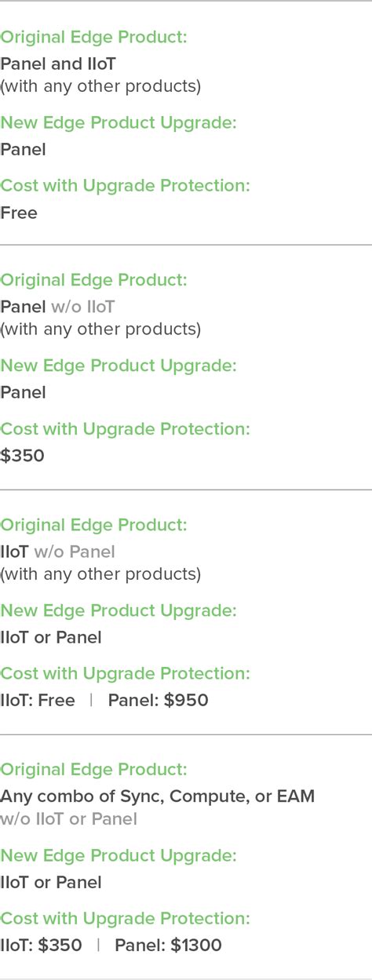Click the 'Panel: $950' cost entry

(159, 701)
